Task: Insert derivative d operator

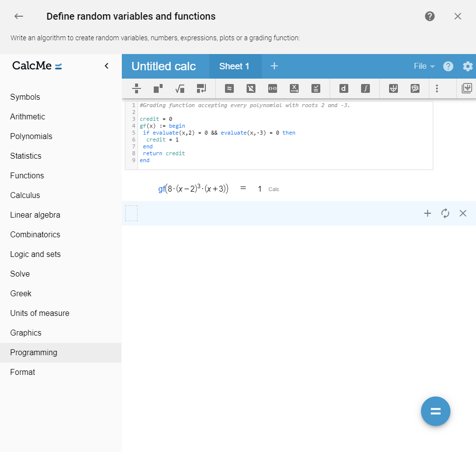Action: 344,88
